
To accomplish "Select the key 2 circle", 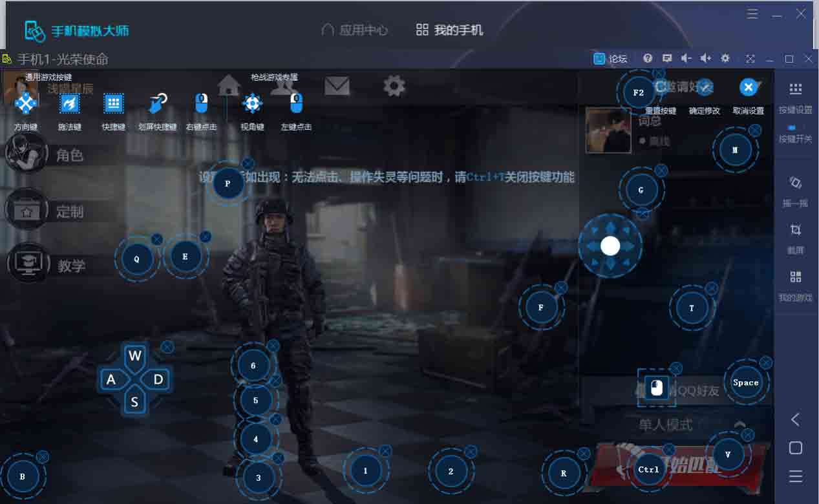I will pos(451,471).
